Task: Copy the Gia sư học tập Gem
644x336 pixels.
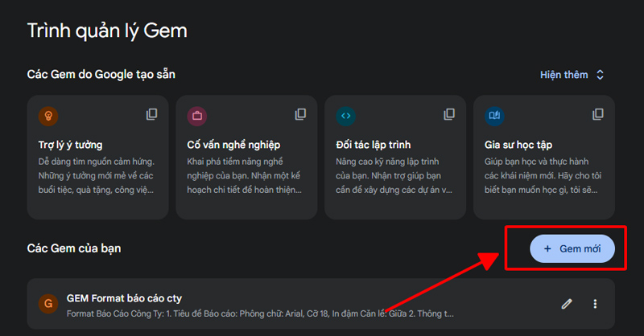Action: (x=597, y=114)
